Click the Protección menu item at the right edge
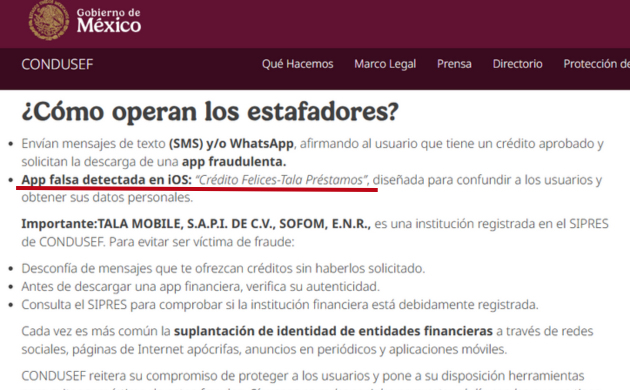 (x=596, y=64)
